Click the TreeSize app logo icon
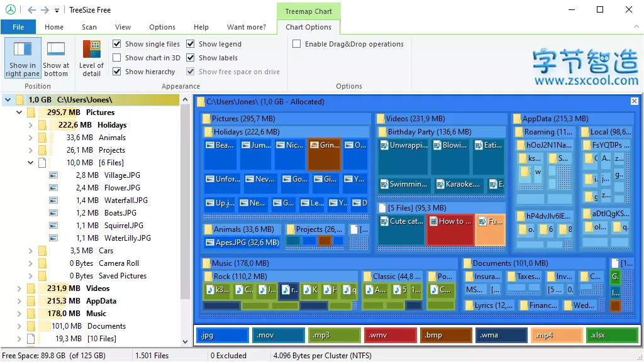644x362 pixels. 11,9
